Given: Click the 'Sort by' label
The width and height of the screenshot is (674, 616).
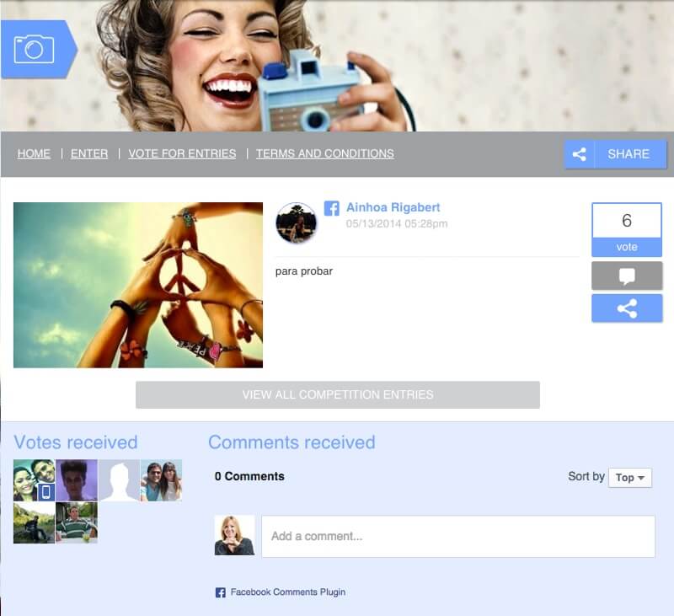Looking at the screenshot, I should (586, 476).
